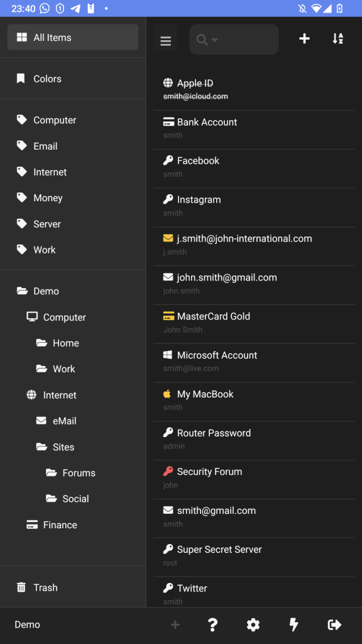This screenshot has width=362, height=644.
Task: Click the yellow envelope j.smith entry icon
Action: coord(168,238)
